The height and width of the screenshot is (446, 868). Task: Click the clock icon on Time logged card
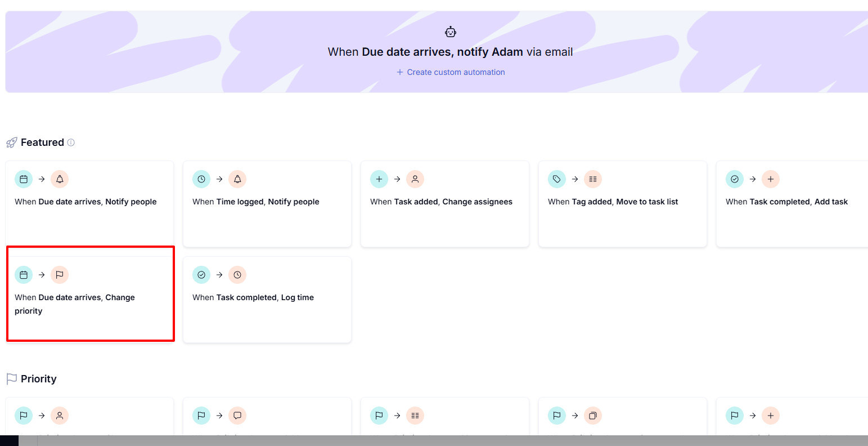click(201, 179)
